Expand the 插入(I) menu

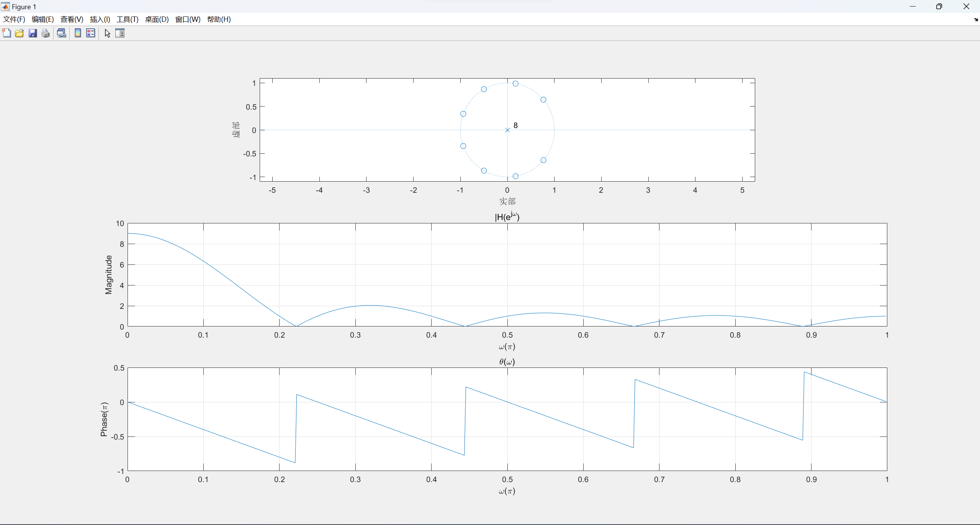(100, 20)
